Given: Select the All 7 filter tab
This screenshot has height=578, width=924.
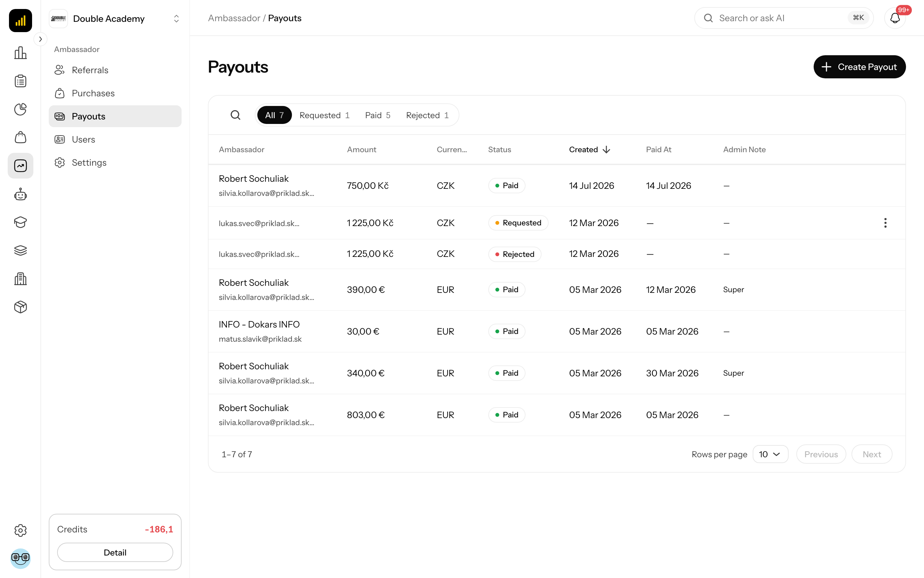Looking at the screenshot, I should [x=274, y=115].
